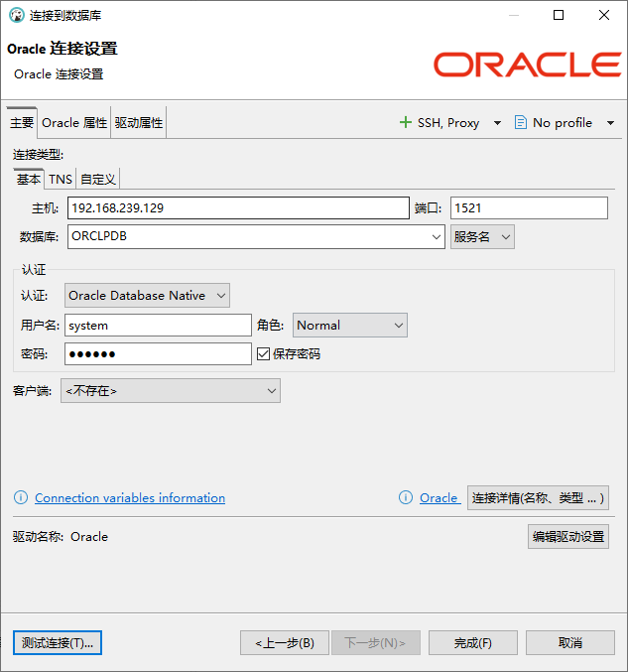
Task: Open the No profile dropdown arrow
Action: (x=610, y=123)
